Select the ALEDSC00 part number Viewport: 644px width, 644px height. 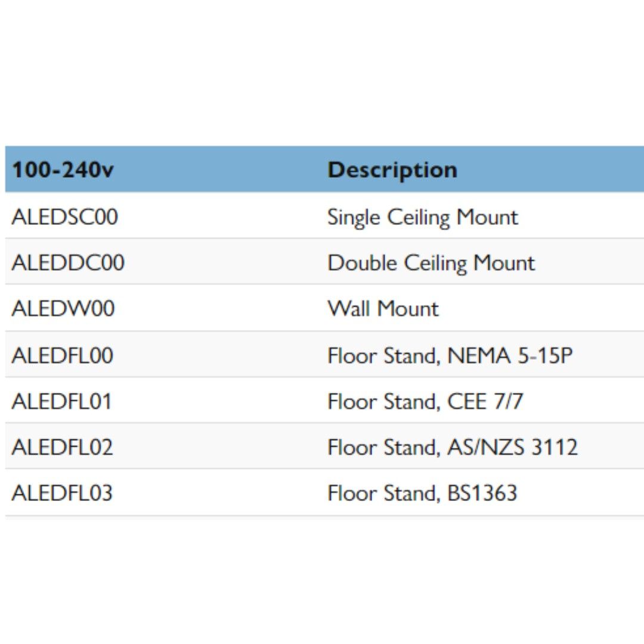pos(64,216)
